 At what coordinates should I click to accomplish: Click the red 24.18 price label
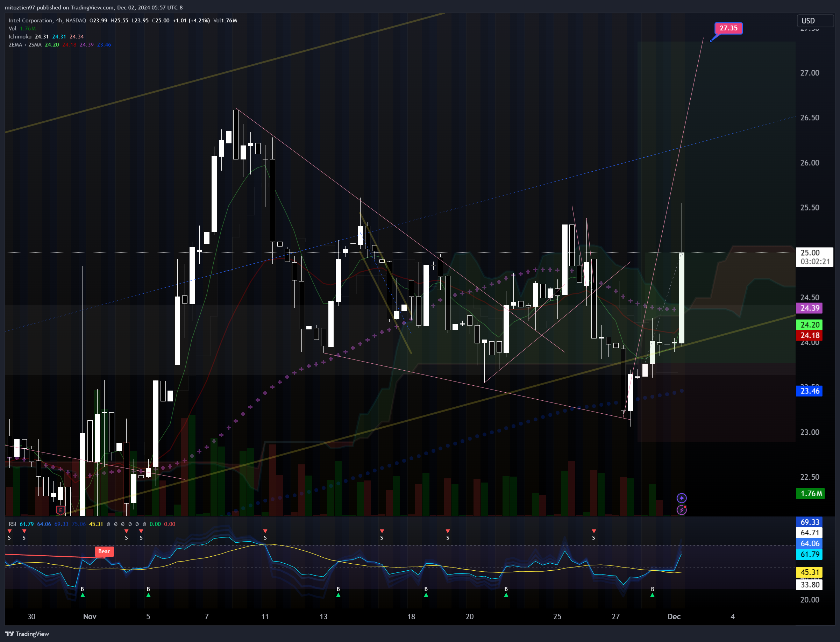coord(809,335)
